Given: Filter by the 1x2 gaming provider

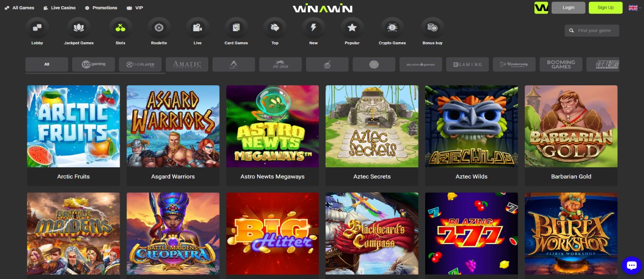Looking at the screenshot, I should tap(93, 64).
